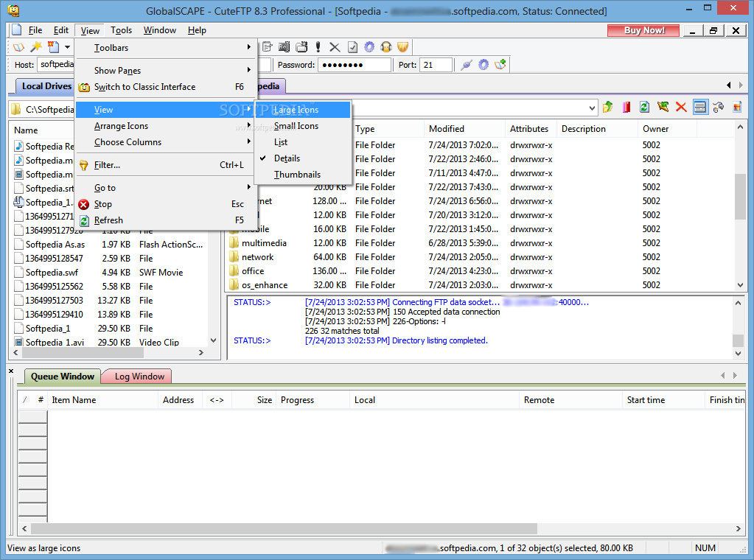Click the headphones support icon
Image resolution: width=754 pixels, height=560 pixels.
386,47
